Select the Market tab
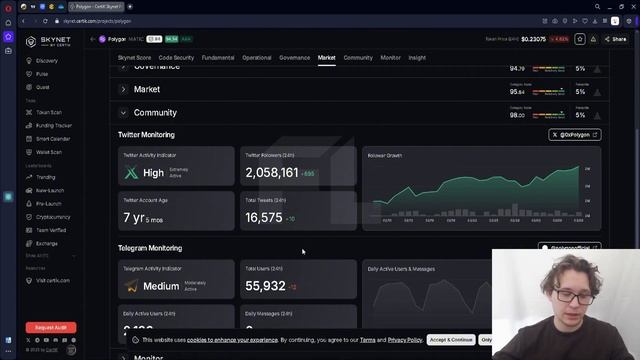This screenshot has width=640, height=360. tap(327, 58)
